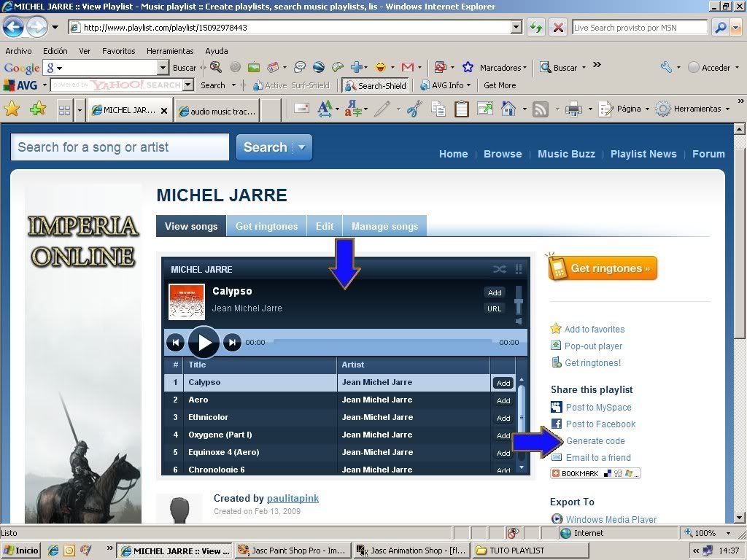Viewport: 747px width, 560px height.
Task: Click the Music Buzz navigation link
Action: point(566,154)
